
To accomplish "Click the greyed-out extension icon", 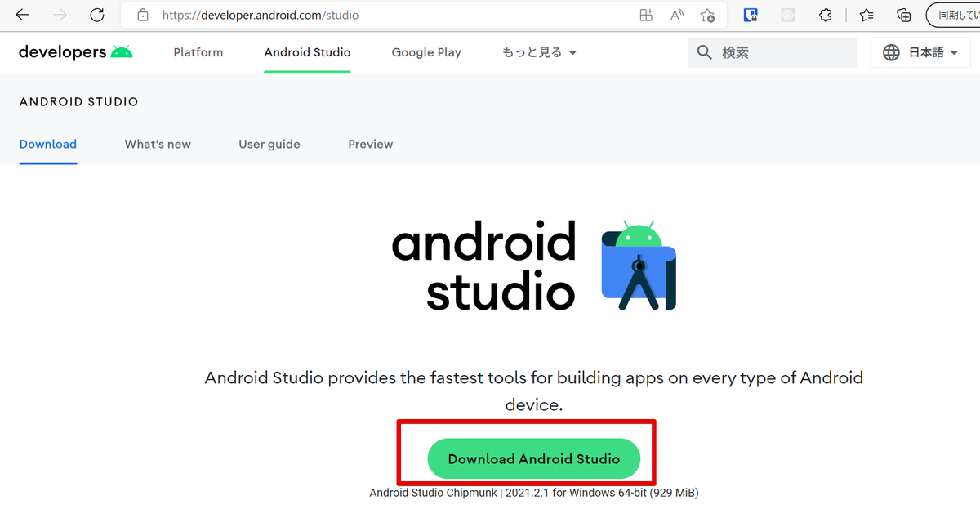I will [x=788, y=15].
